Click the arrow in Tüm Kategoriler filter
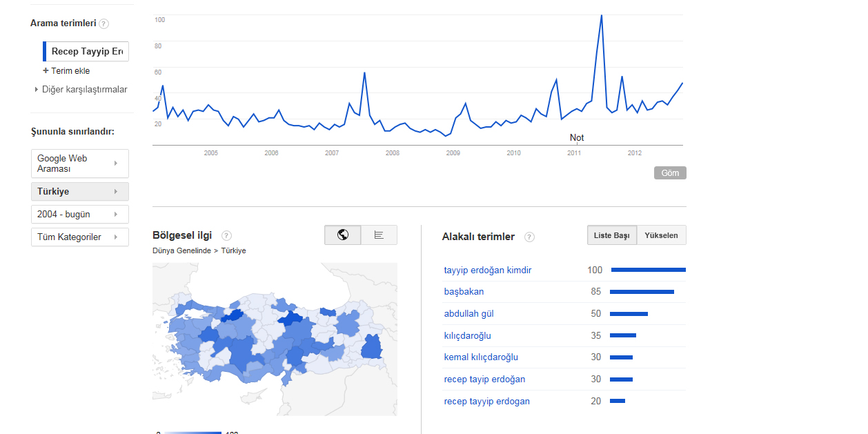This screenshot has height=434, width=868. (x=115, y=237)
